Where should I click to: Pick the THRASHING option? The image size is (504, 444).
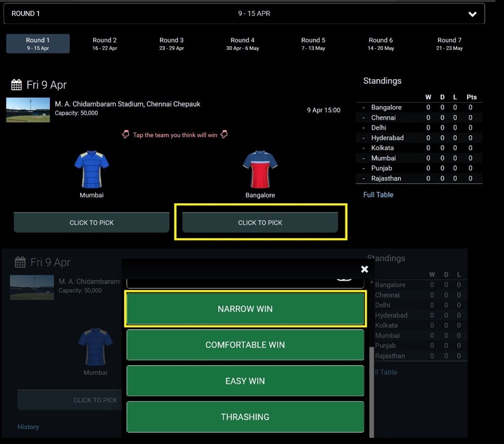click(x=245, y=417)
